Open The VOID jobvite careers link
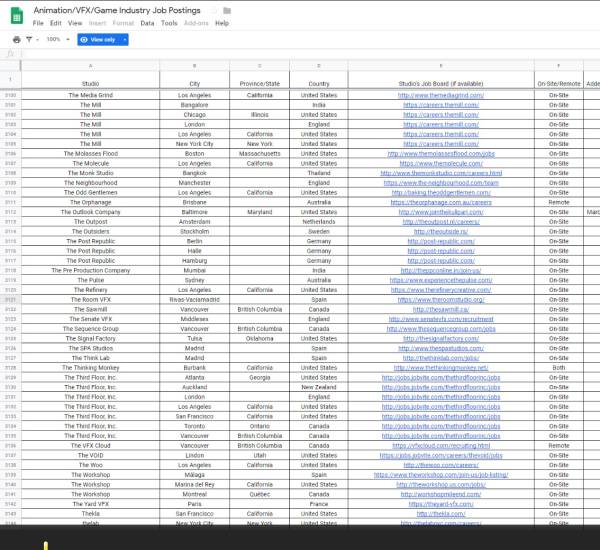 pos(441,455)
